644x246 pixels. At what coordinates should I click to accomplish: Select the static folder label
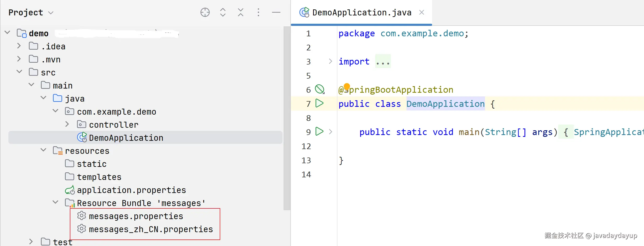click(92, 164)
